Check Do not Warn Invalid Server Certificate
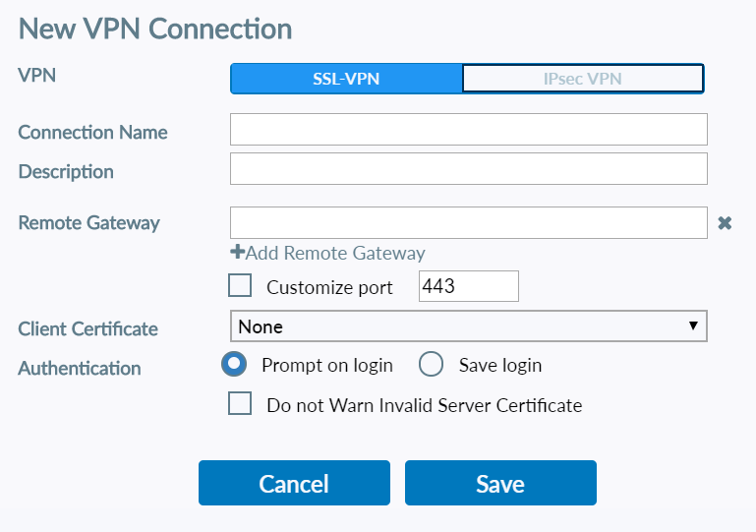Image resolution: width=756 pixels, height=532 pixels. click(x=240, y=403)
